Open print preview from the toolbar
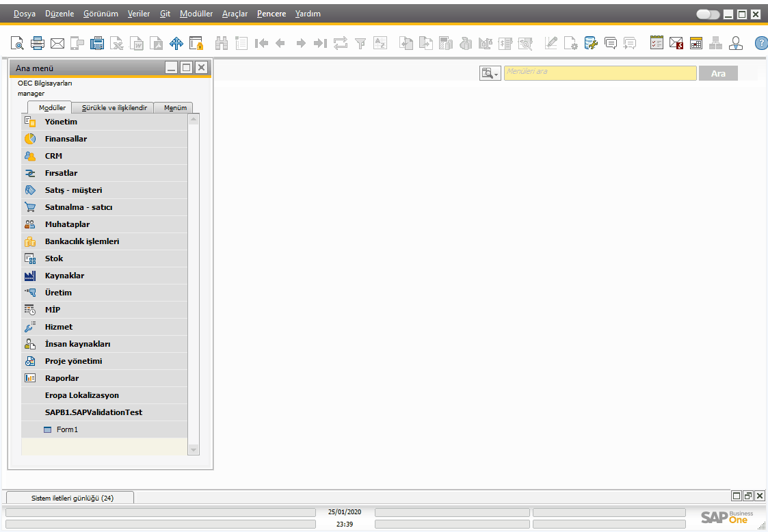The height and width of the screenshot is (532, 768). click(17, 43)
